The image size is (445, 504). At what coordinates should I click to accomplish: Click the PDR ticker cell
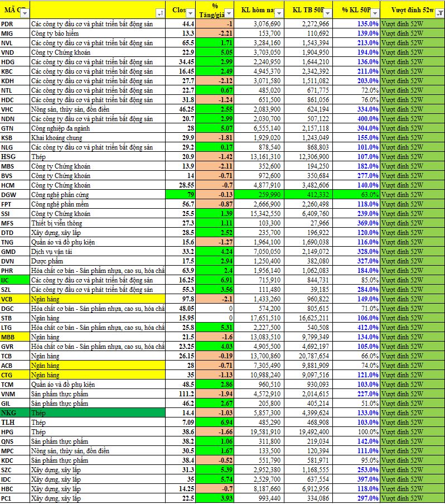pyautogui.click(x=15, y=24)
